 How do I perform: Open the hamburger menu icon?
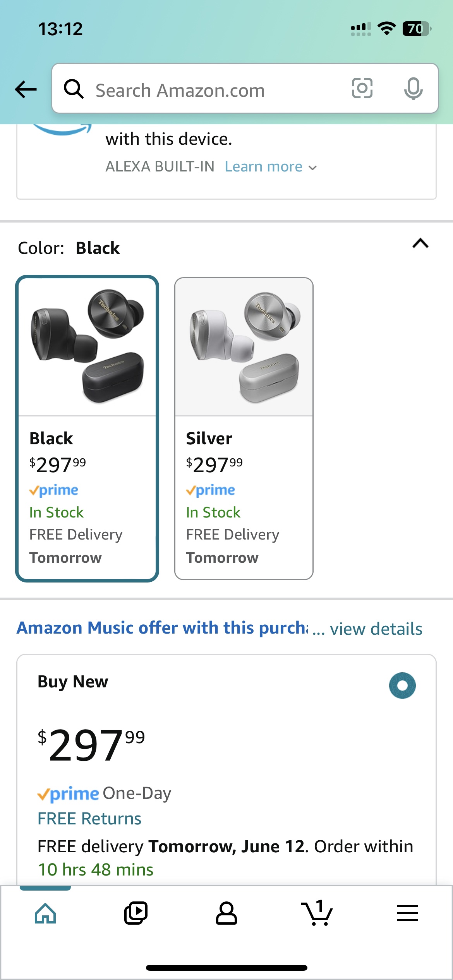(407, 913)
